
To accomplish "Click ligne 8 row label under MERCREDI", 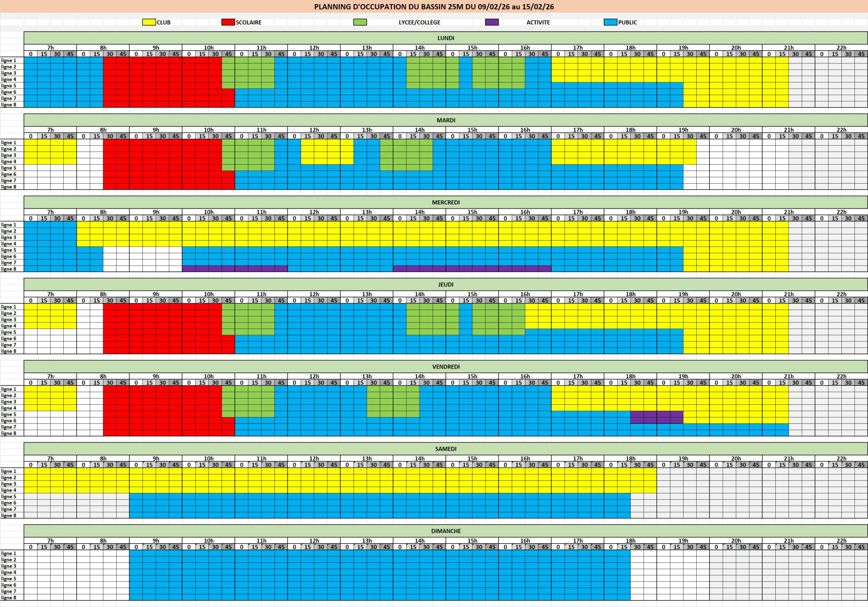I will (x=9, y=269).
